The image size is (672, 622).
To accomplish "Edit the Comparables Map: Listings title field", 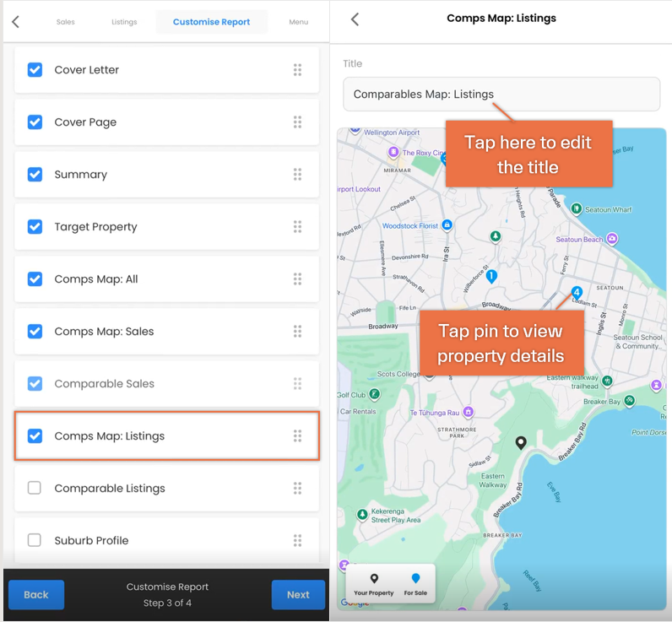I will (501, 95).
